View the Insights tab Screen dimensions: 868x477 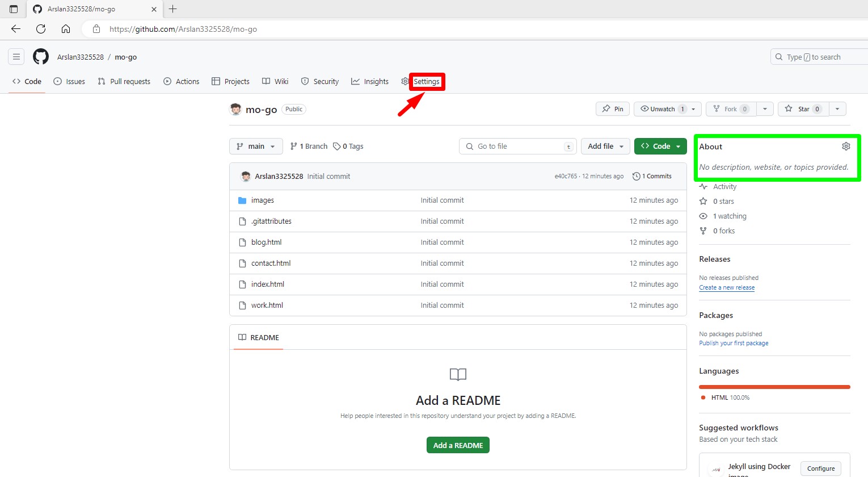370,82
